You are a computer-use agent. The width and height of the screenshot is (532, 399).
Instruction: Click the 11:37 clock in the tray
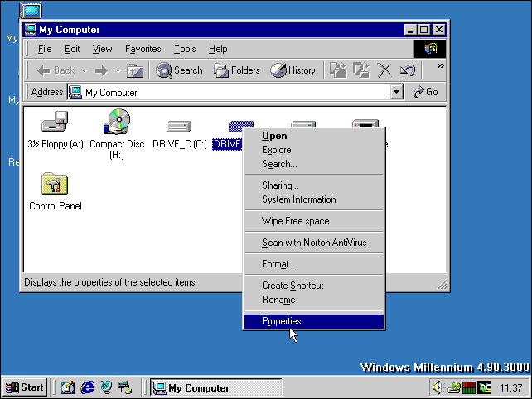coord(510,387)
